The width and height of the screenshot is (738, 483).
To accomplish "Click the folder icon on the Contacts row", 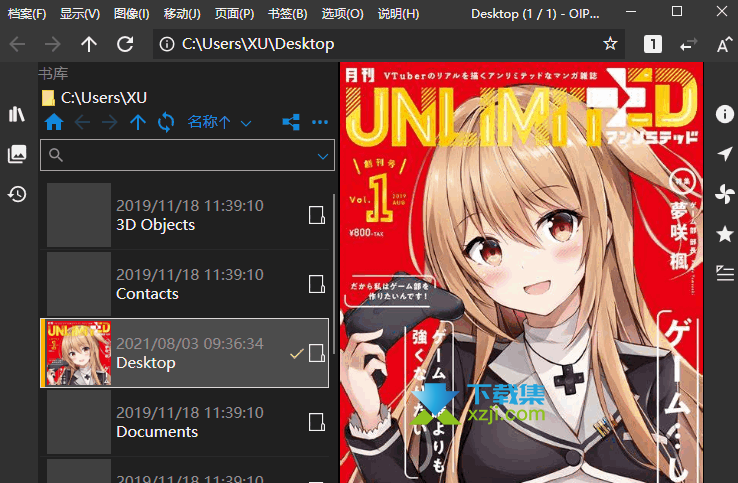I will (x=316, y=284).
